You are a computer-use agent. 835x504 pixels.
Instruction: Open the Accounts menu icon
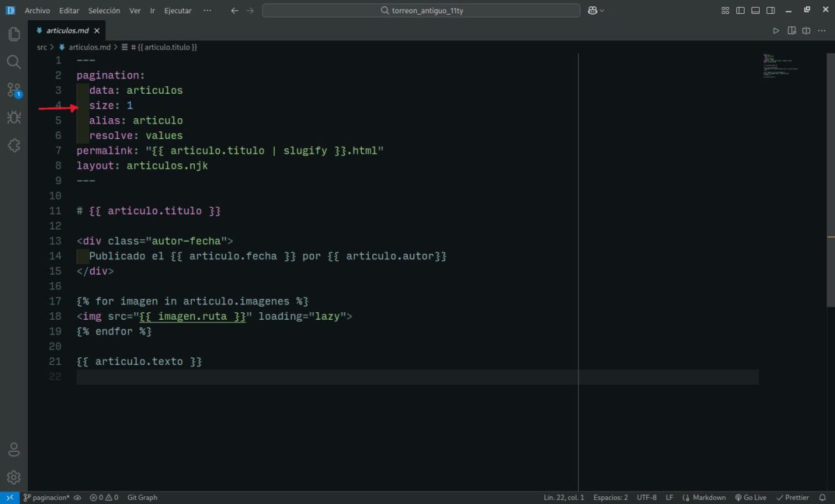coord(14,450)
